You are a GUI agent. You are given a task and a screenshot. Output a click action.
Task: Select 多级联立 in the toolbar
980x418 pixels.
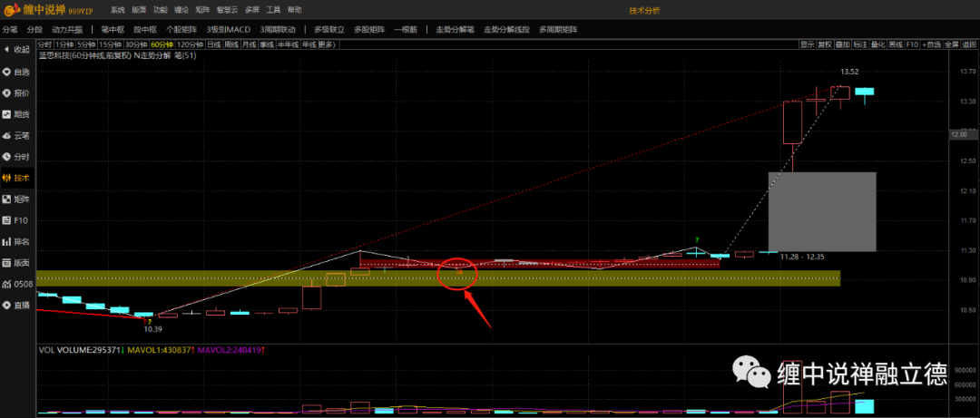tap(329, 29)
